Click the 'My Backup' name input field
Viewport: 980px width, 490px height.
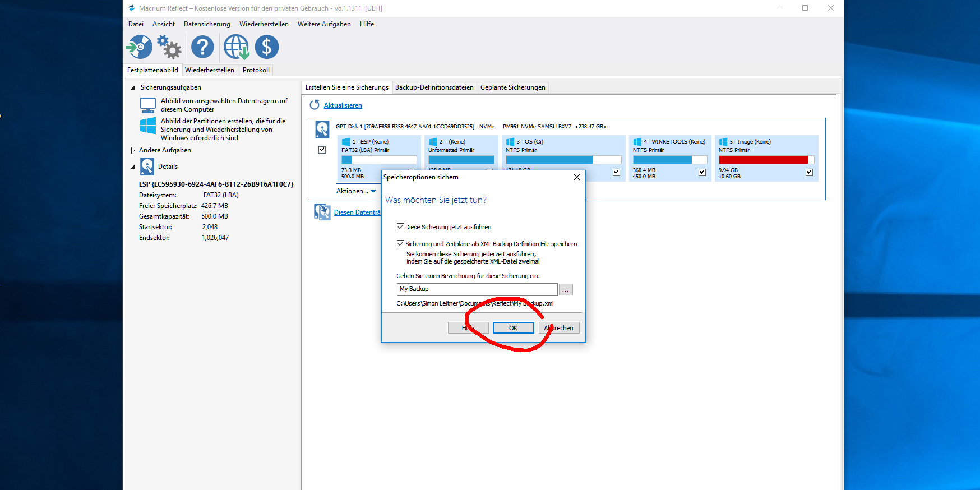(477, 289)
